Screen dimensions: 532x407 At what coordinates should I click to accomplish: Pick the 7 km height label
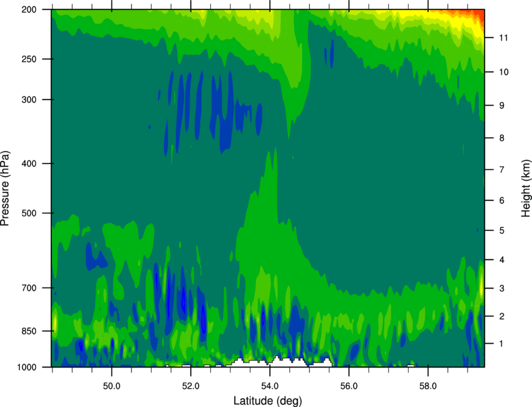502,170
